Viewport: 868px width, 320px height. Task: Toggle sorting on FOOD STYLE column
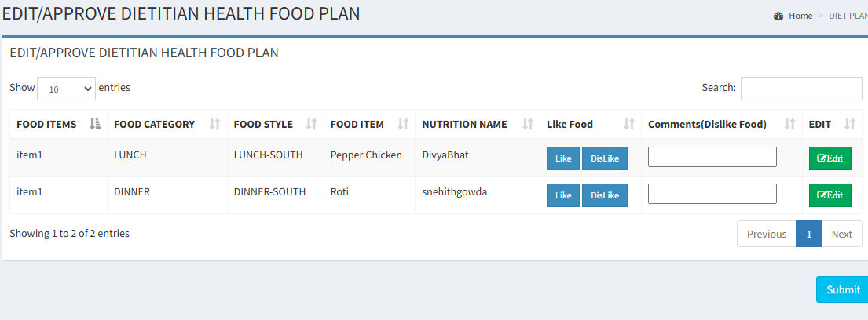click(312, 125)
